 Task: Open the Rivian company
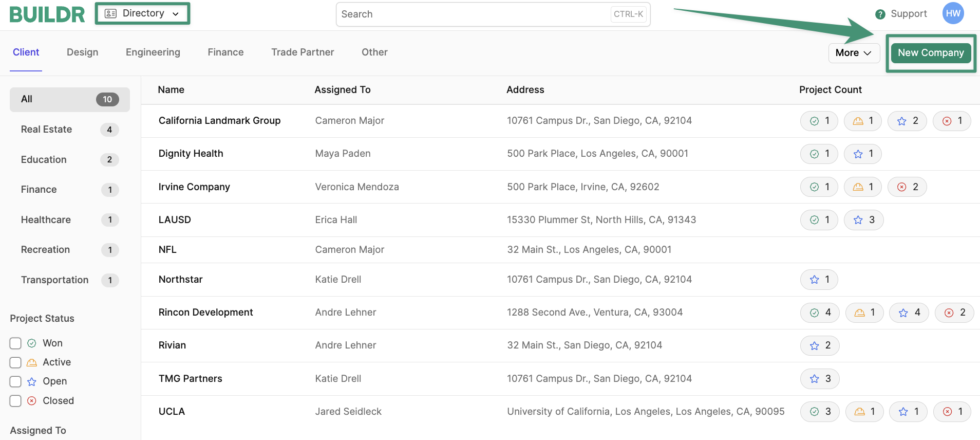pyautogui.click(x=172, y=345)
